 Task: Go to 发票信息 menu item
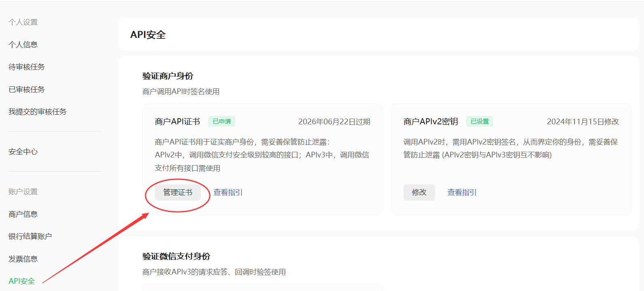(23, 259)
